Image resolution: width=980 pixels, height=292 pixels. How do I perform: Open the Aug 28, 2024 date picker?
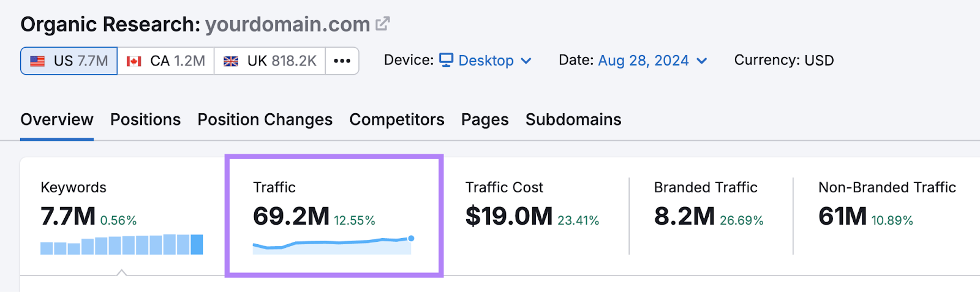pos(643,61)
